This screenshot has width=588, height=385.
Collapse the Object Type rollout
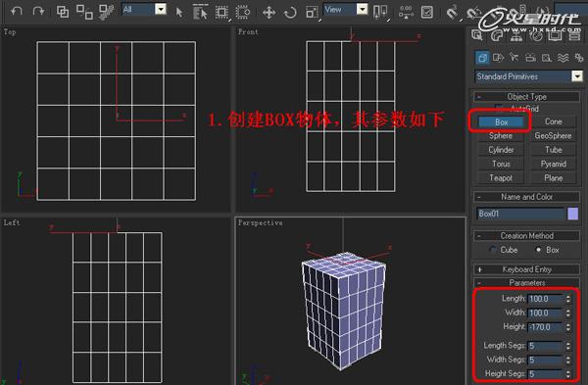coord(526,97)
